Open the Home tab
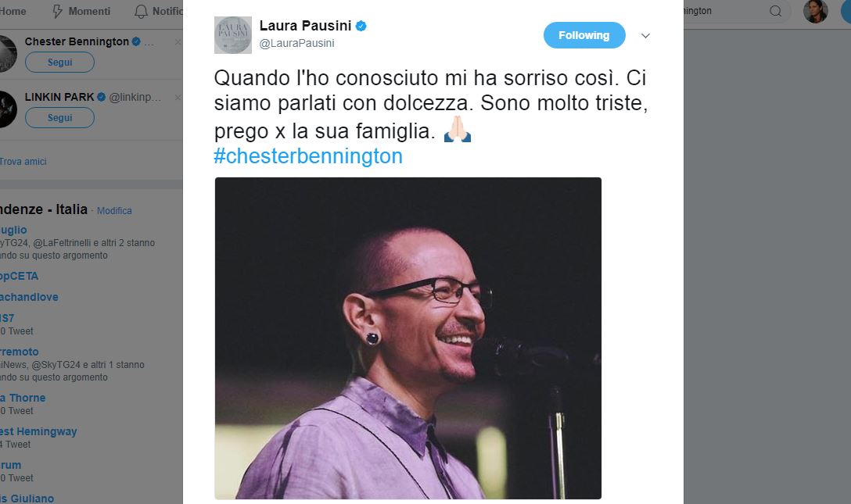 click(13, 11)
